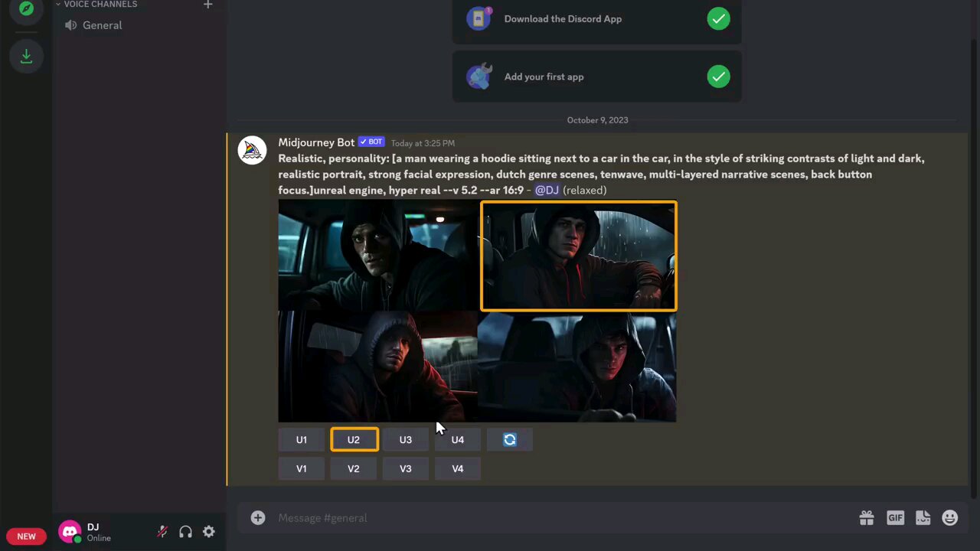The width and height of the screenshot is (980, 551).
Task: Click the Midjourney Bot avatar
Action: coord(252,150)
